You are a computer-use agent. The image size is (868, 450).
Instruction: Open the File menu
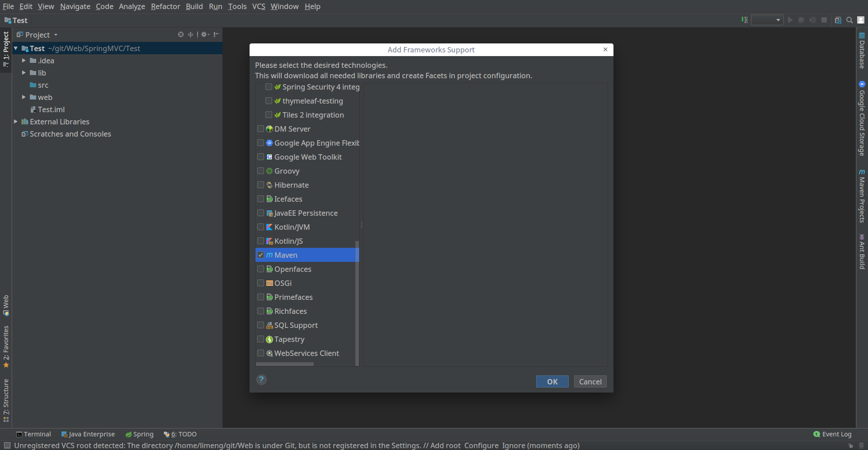[x=8, y=6]
